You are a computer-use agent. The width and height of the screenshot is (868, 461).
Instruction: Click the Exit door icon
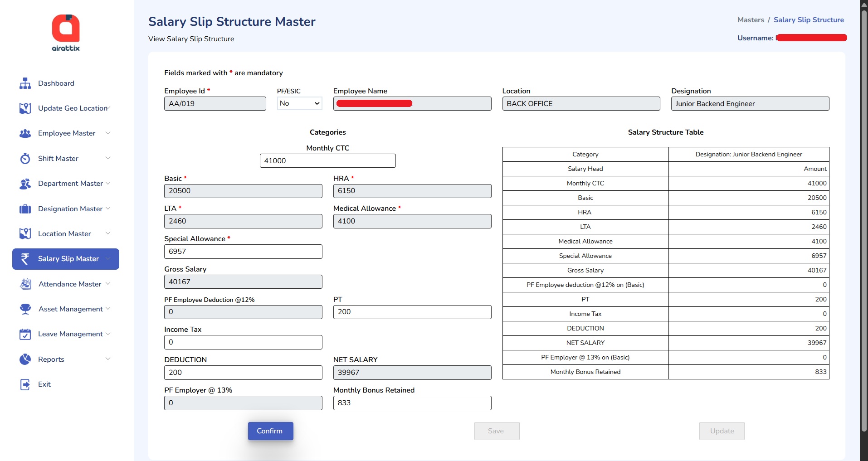[x=25, y=384]
